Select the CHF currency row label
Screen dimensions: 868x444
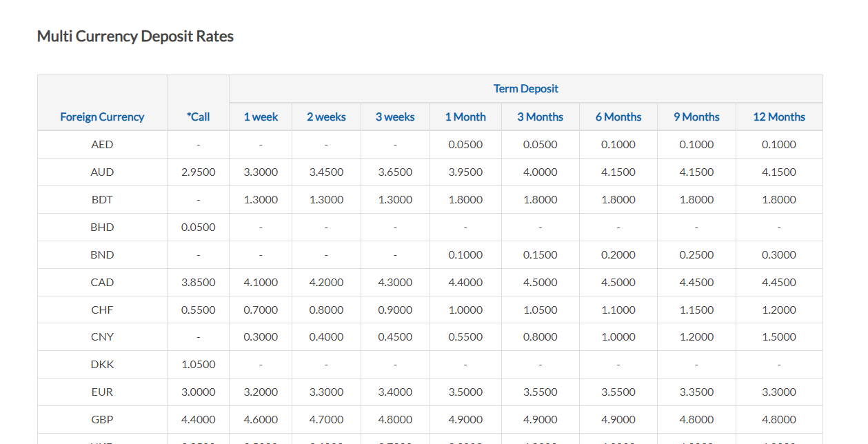102,310
